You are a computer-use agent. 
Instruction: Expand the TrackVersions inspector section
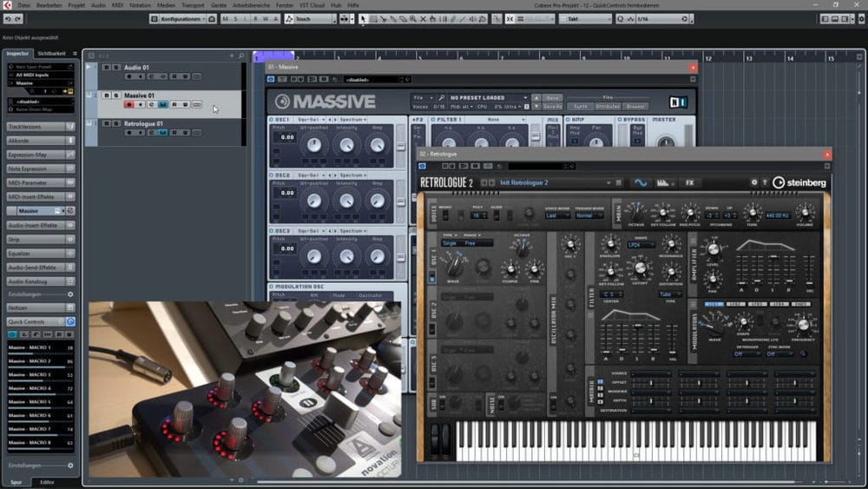point(41,127)
